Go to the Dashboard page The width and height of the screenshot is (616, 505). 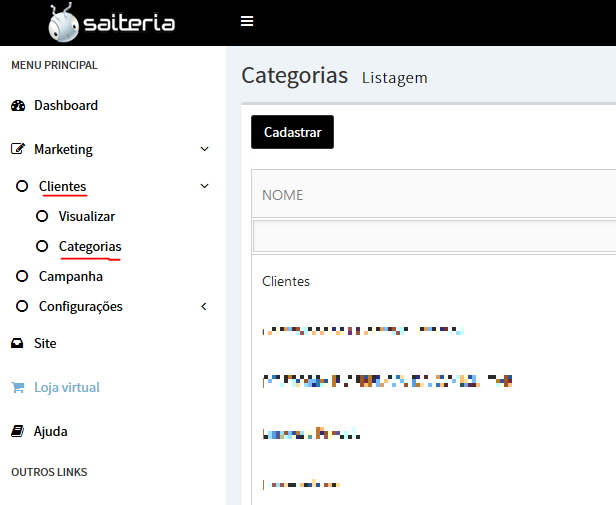66,105
